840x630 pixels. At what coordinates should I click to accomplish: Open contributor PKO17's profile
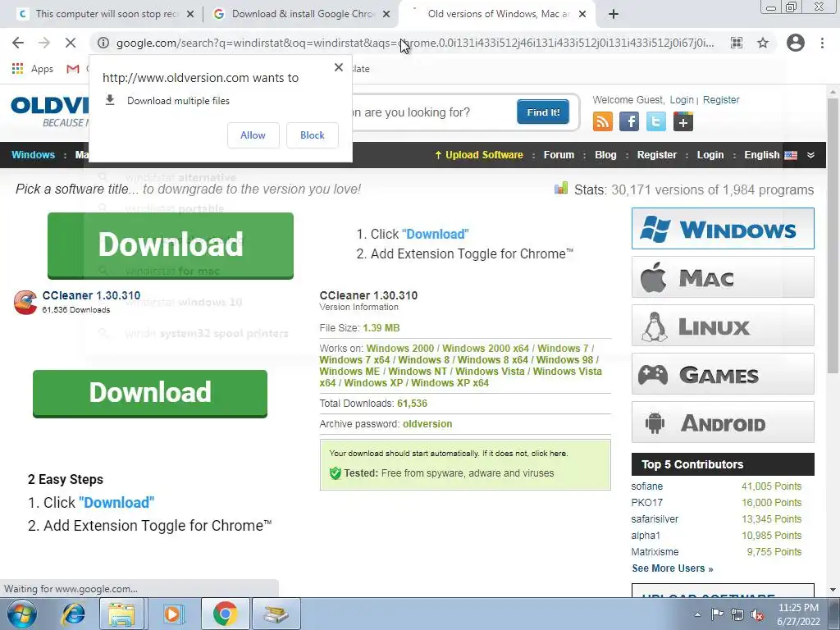click(646, 503)
